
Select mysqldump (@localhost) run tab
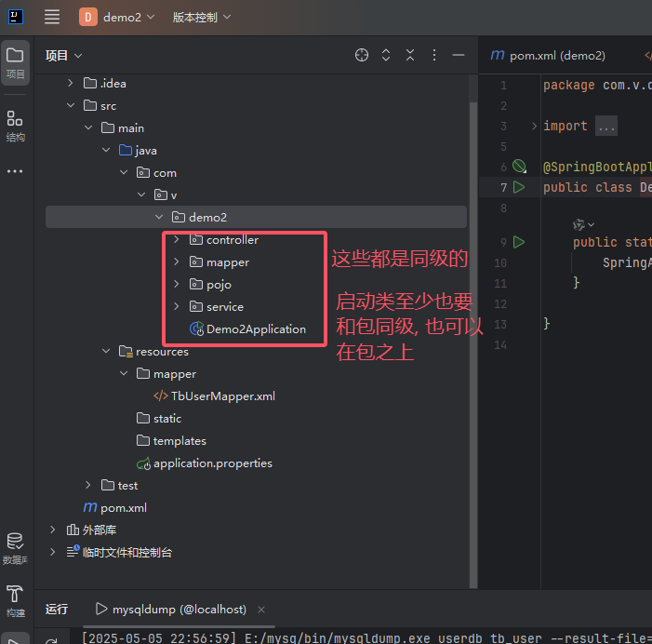click(180, 610)
